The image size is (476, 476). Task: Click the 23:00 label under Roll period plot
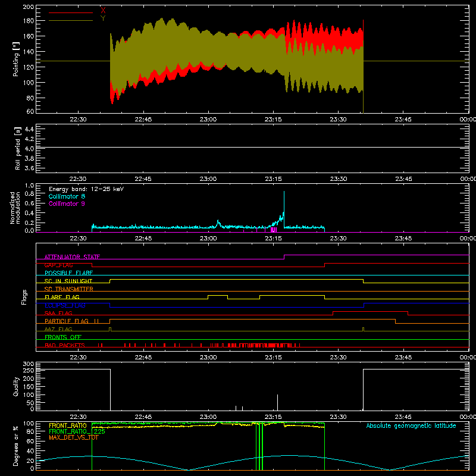(x=208, y=179)
